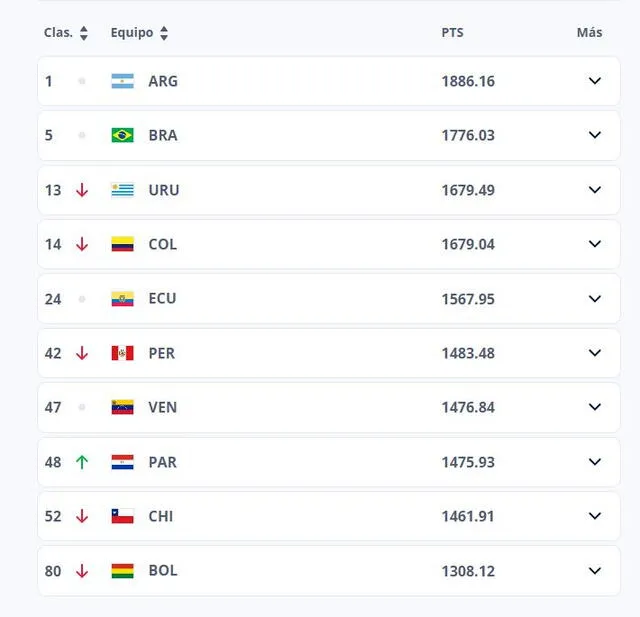Click the COL team name
Image resolution: width=640 pixels, height=617 pixels.
tap(162, 244)
